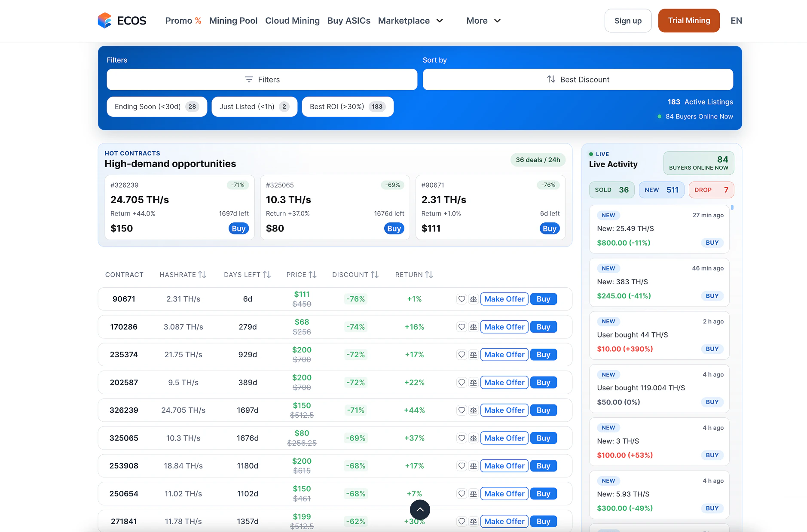
Task: Click the Sign up button
Action: point(628,21)
